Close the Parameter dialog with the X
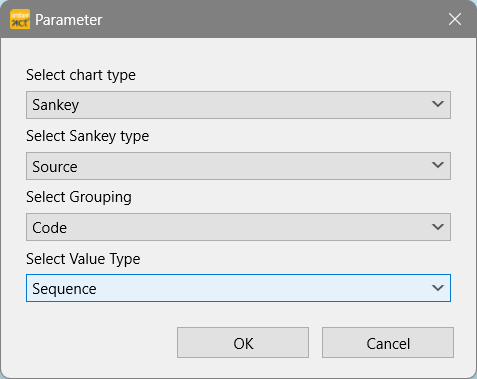The height and width of the screenshot is (379, 477). click(x=455, y=19)
